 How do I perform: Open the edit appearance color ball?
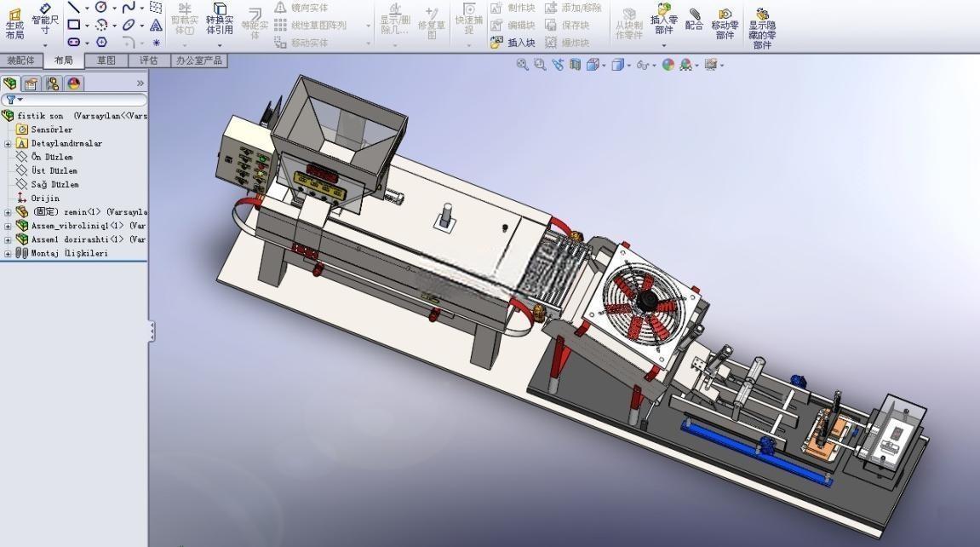668,65
